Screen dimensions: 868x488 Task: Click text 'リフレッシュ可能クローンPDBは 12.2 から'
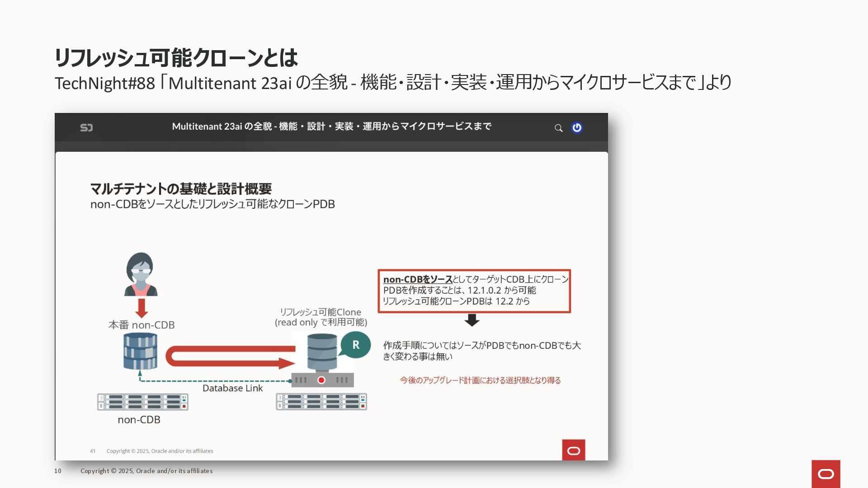click(456, 301)
